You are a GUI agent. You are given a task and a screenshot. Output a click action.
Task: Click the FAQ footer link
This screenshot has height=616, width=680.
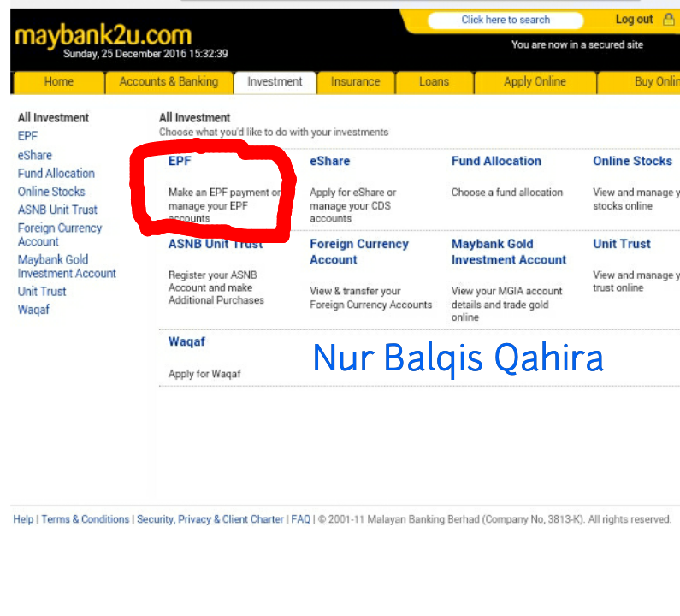point(300,519)
